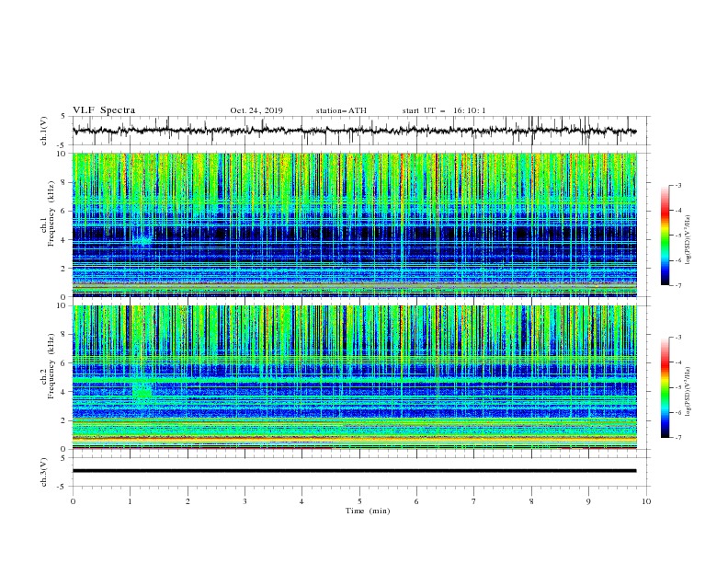Click the time axis tick label '10'
728x563 pixels.
pyautogui.click(x=646, y=501)
